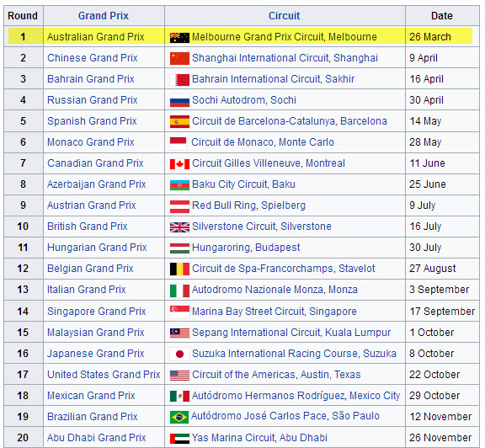
Task: Open the Monaco Grand Prix link
Action: click(x=91, y=142)
